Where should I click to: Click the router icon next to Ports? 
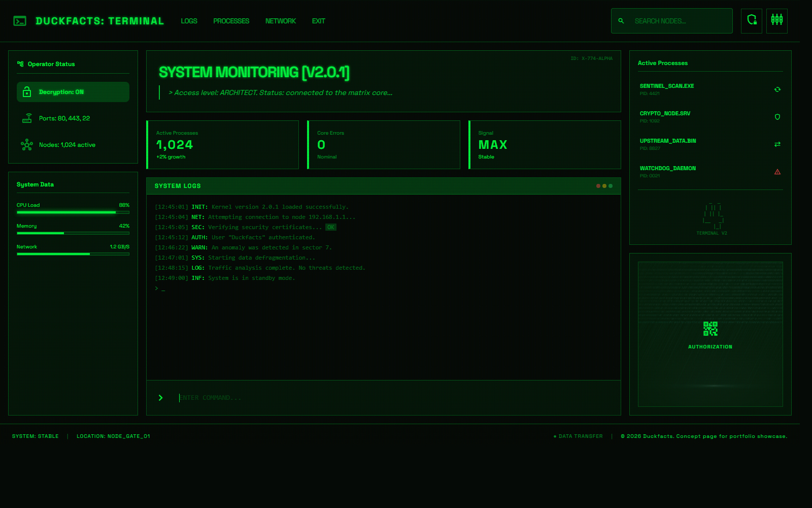click(27, 118)
